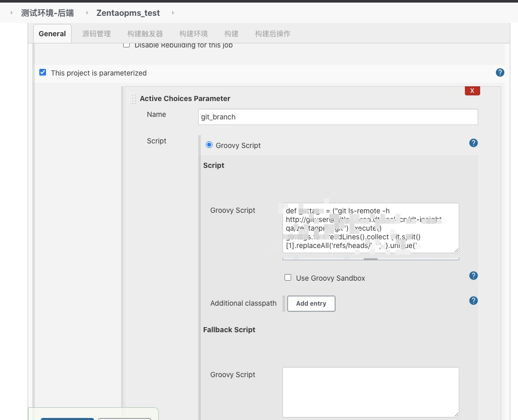Grab the Active Choices Parameter drag handle
518x420 pixels.
pyautogui.click(x=133, y=98)
